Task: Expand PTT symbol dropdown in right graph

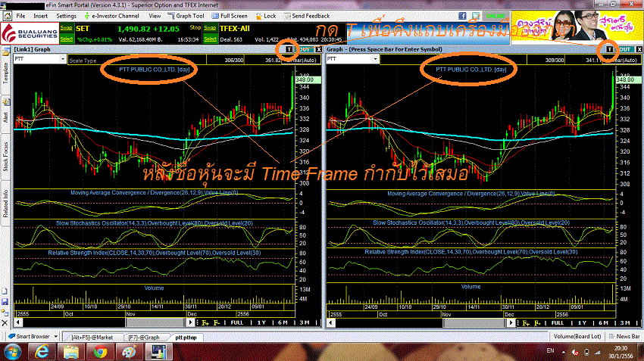Action: coord(375,60)
